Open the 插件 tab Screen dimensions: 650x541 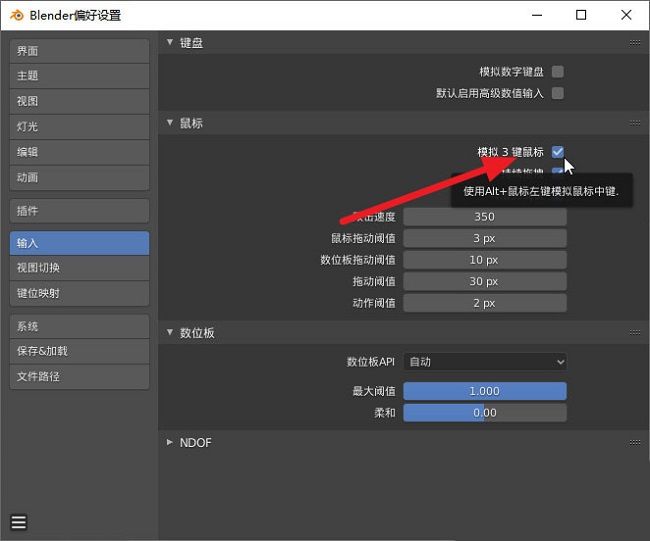tap(79, 211)
